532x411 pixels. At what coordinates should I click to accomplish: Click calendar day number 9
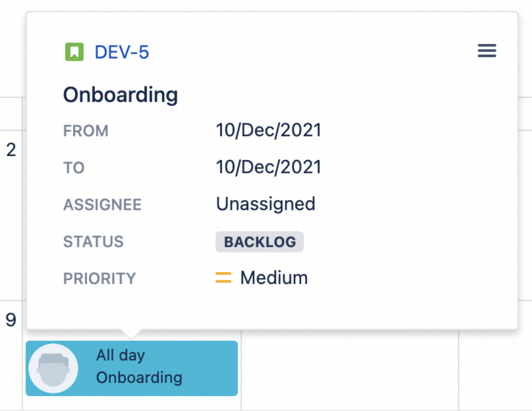tap(11, 320)
